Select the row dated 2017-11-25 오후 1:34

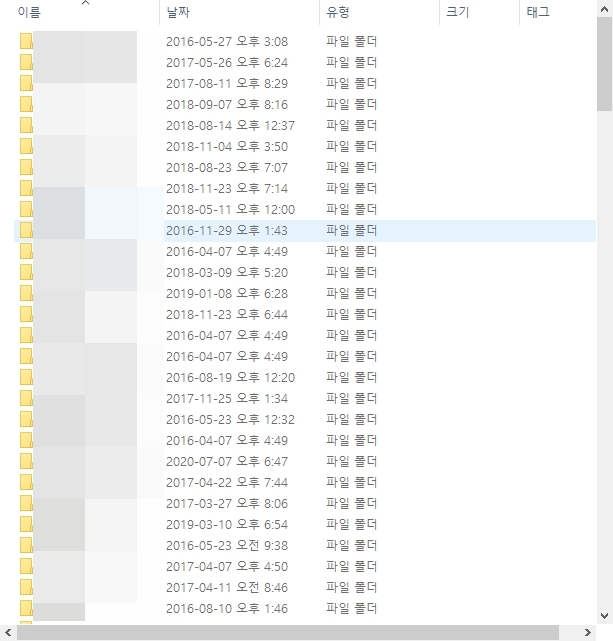(305, 399)
